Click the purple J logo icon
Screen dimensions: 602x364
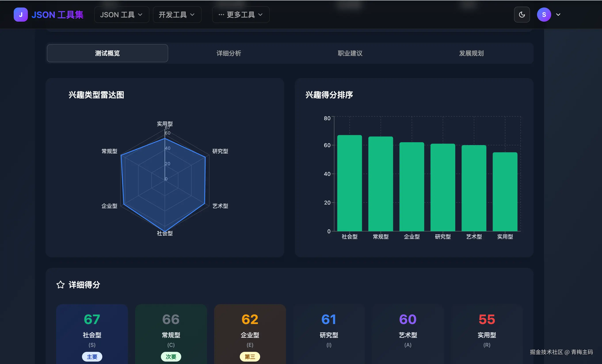tap(21, 15)
